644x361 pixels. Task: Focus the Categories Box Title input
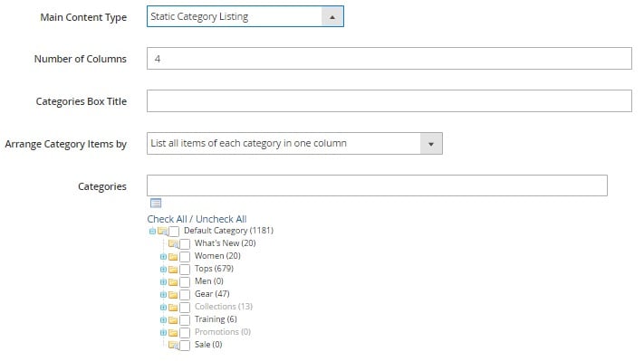pyautogui.click(x=389, y=101)
